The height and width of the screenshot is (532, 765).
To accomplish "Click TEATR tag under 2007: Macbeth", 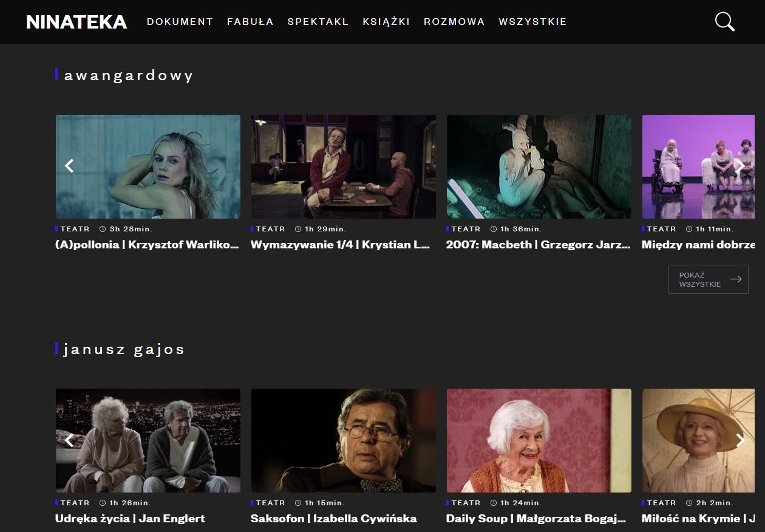I will point(466,229).
